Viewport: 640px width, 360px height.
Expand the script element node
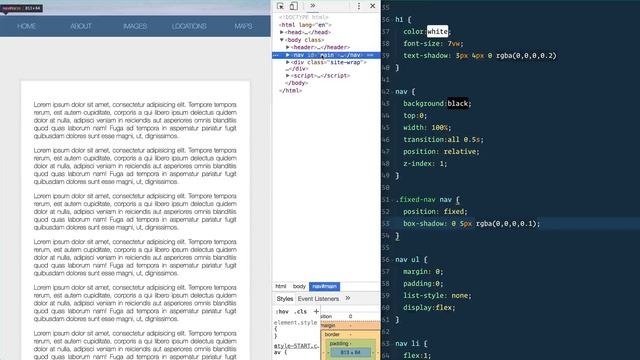coord(288,76)
